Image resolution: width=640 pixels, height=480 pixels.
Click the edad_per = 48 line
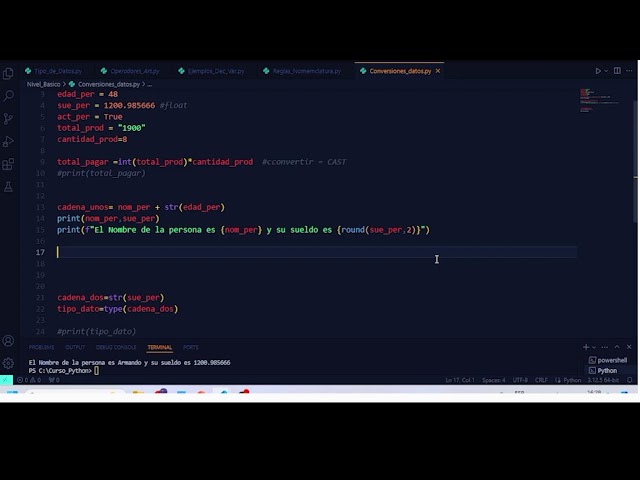pos(87,94)
